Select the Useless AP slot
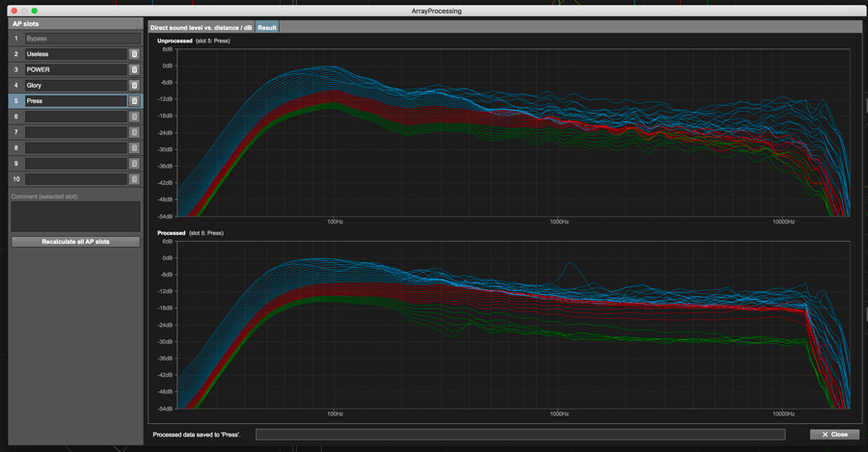Viewport: 868px width, 452px height. point(76,54)
